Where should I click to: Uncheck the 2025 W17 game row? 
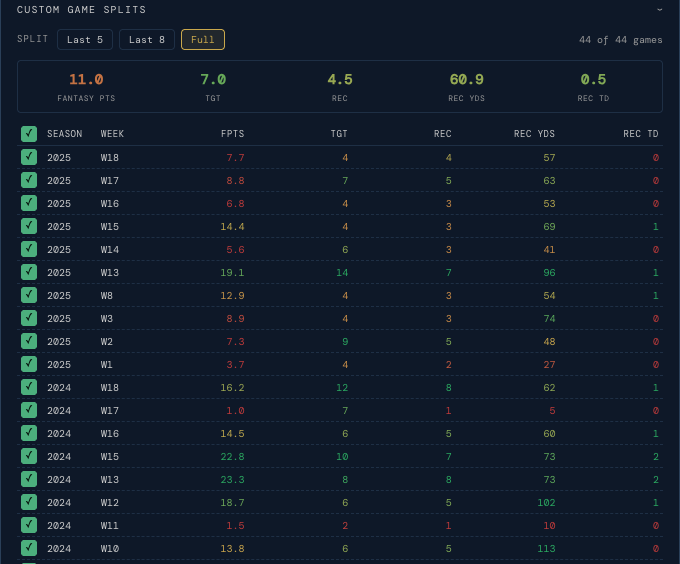(29, 180)
